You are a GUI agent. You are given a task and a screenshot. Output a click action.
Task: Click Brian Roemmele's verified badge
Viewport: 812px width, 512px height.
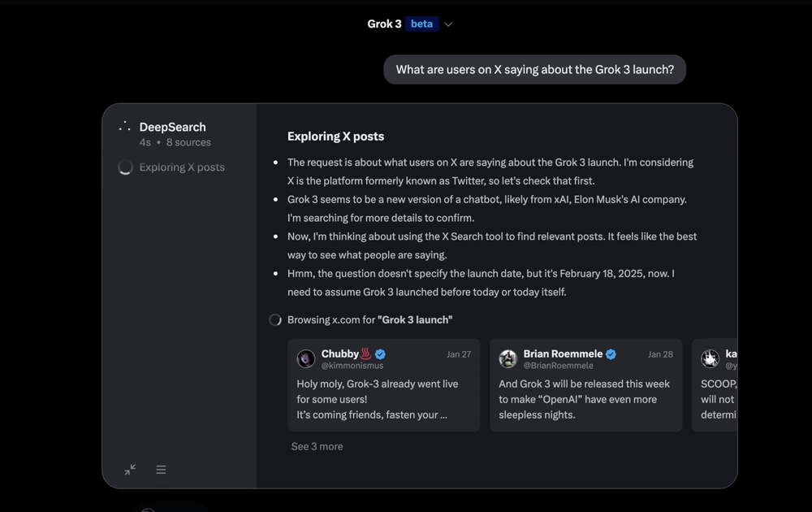point(611,354)
